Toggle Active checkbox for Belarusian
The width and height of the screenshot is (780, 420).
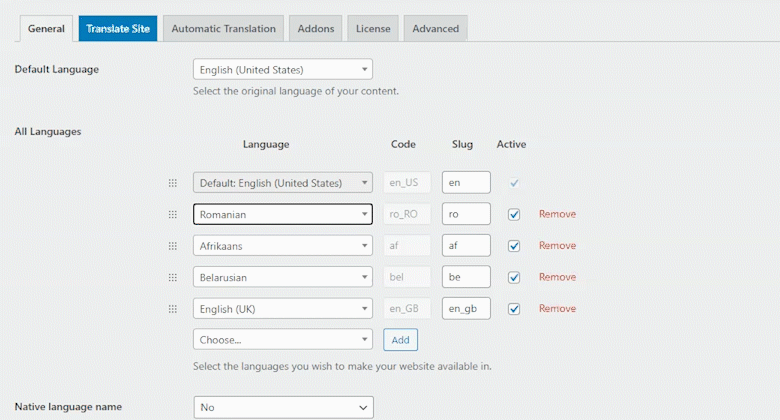(514, 277)
